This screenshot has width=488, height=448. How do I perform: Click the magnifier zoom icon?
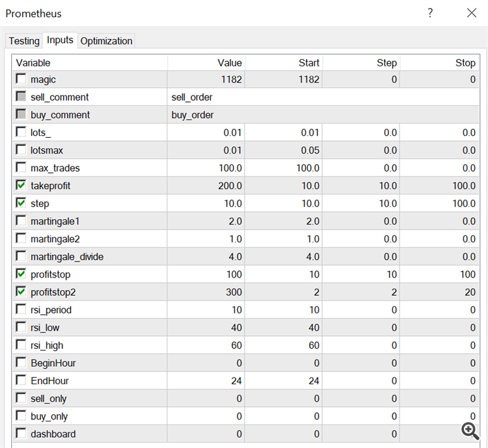point(470,431)
